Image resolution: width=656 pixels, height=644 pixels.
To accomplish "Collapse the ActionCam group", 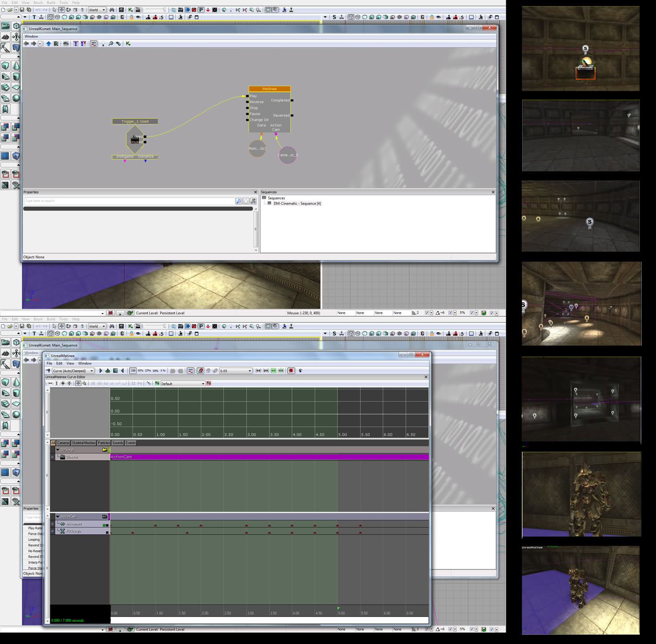I will pos(58,517).
